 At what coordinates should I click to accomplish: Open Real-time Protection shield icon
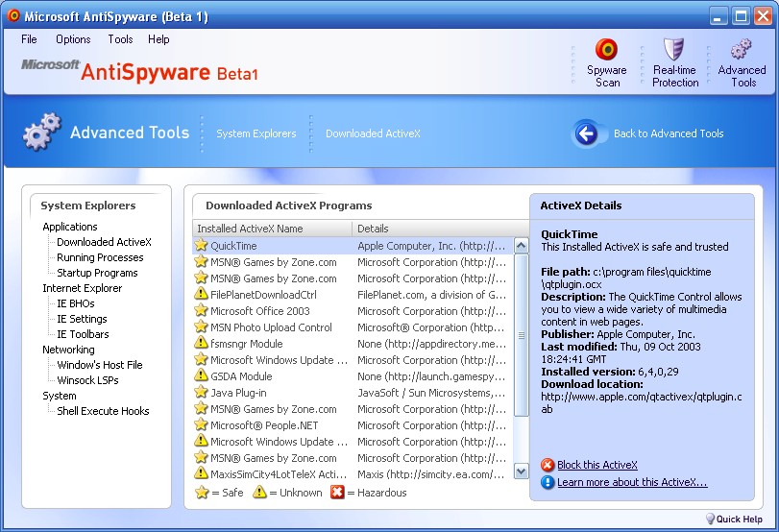pos(674,49)
